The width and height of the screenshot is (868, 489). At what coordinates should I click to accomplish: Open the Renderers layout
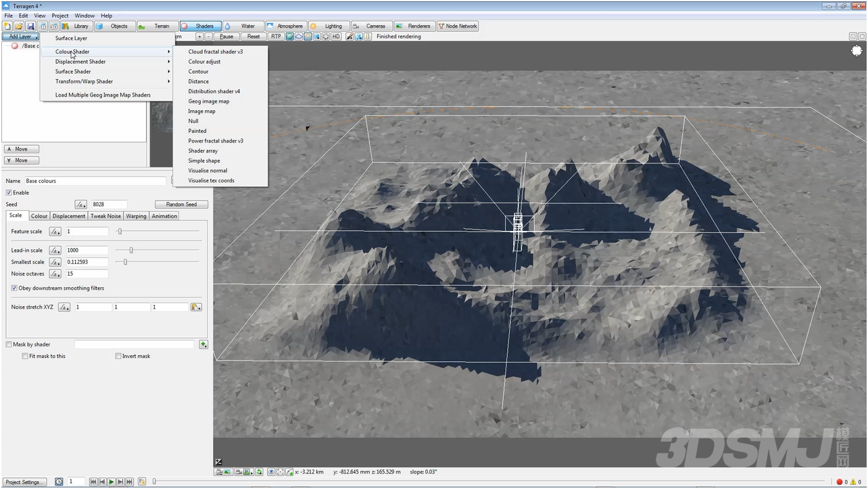414,26
